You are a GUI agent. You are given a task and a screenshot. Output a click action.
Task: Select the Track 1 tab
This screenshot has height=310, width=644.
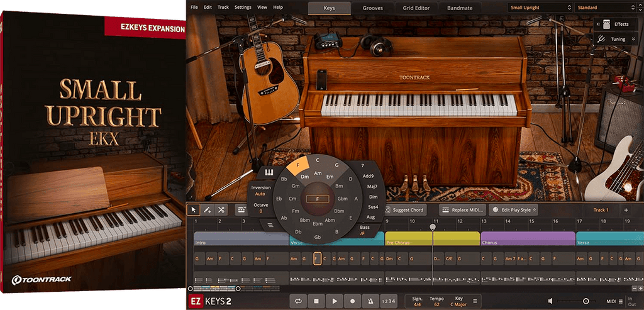pos(601,210)
